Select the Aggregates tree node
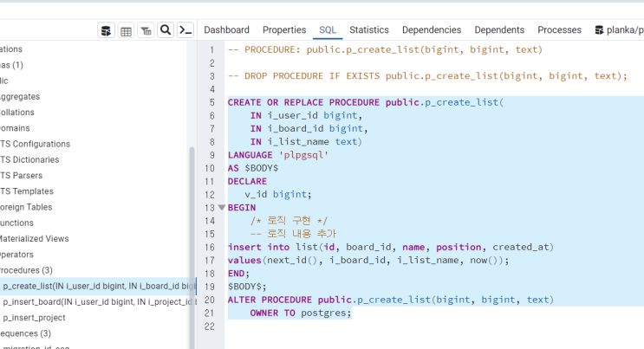This screenshot has height=349, width=644. click(20, 96)
